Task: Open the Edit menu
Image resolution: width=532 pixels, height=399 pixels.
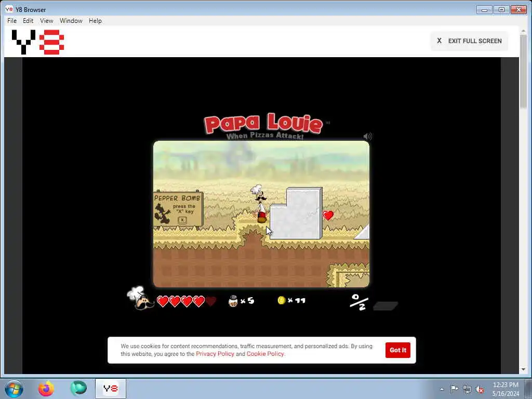Action: pyautogui.click(x=28, y=21)
